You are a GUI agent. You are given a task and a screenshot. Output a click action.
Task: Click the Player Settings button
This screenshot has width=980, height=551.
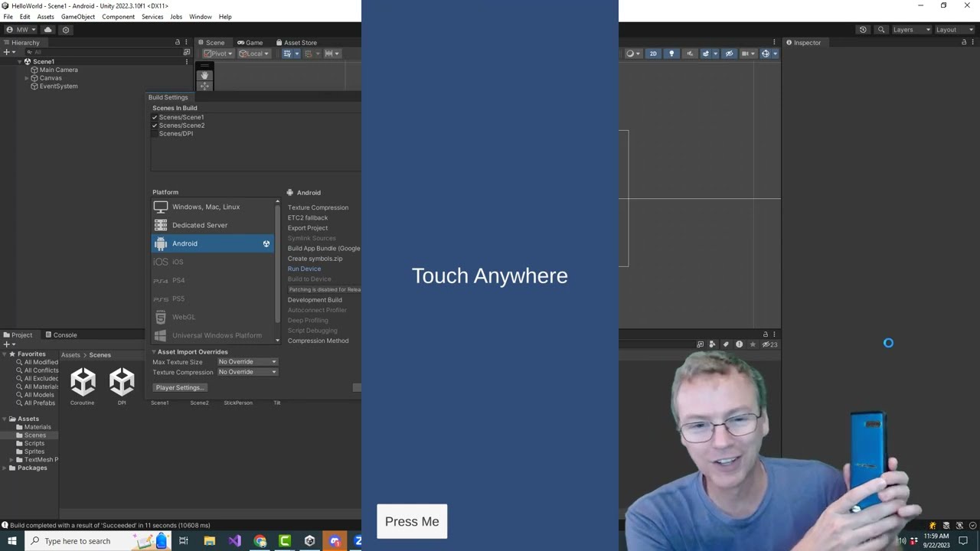(x=179, y=388)
